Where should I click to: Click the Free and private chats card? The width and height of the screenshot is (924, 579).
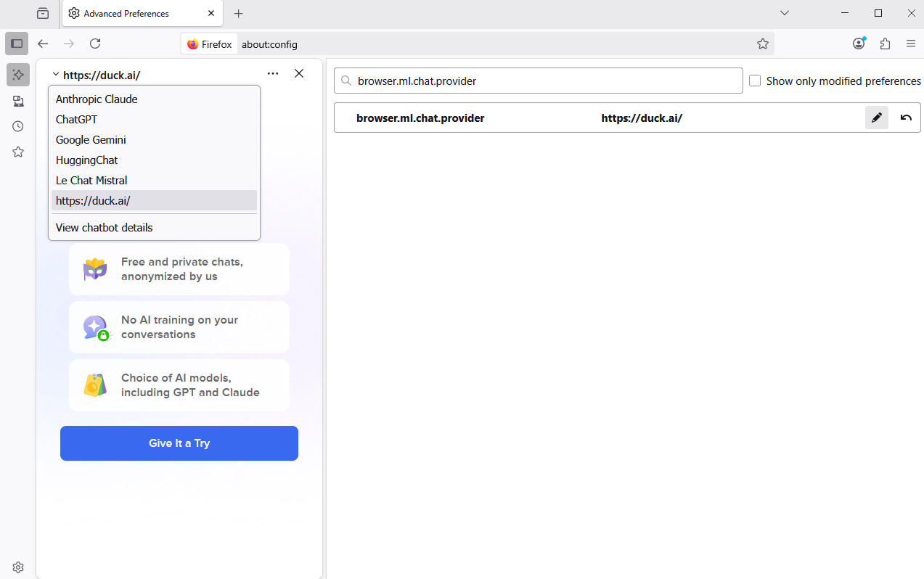tap(179, 269)
